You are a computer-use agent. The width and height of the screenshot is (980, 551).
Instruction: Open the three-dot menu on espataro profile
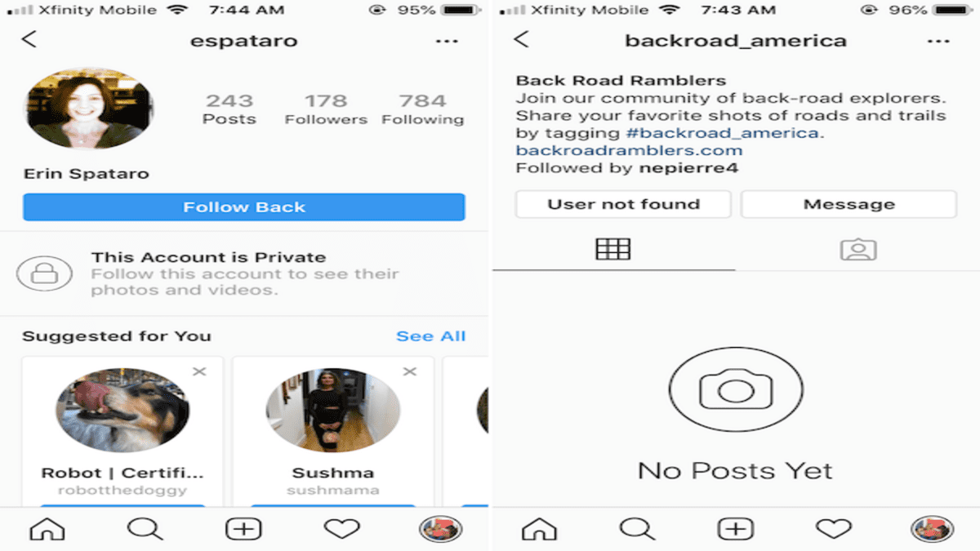[x=447, y=41]
